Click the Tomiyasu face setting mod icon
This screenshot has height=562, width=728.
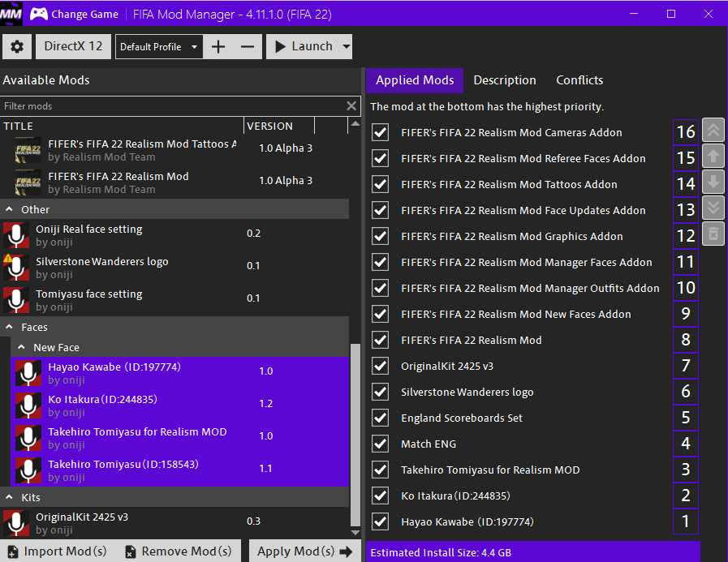[16, 300]
